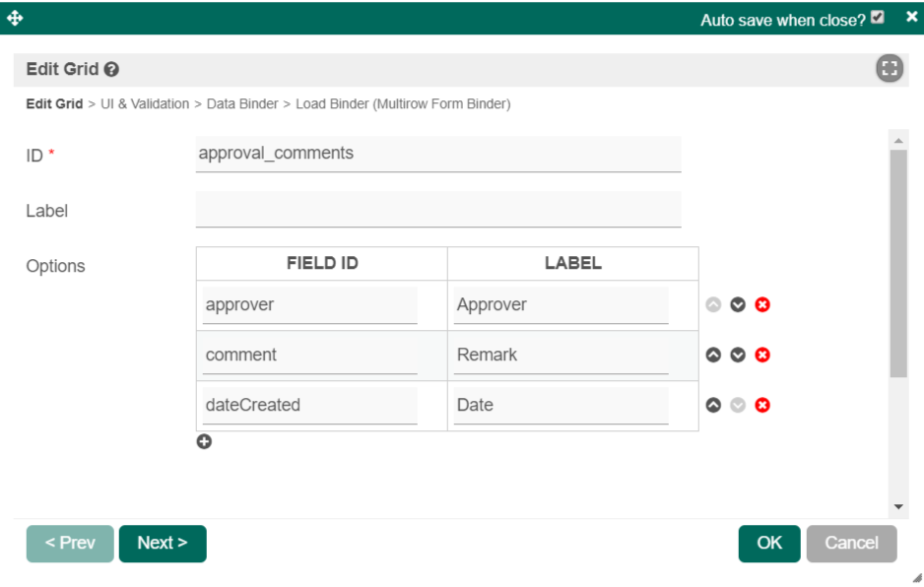Open Edit Grid help icon
The width and height of the screenshot is (924, 587).
pos(111,70)
